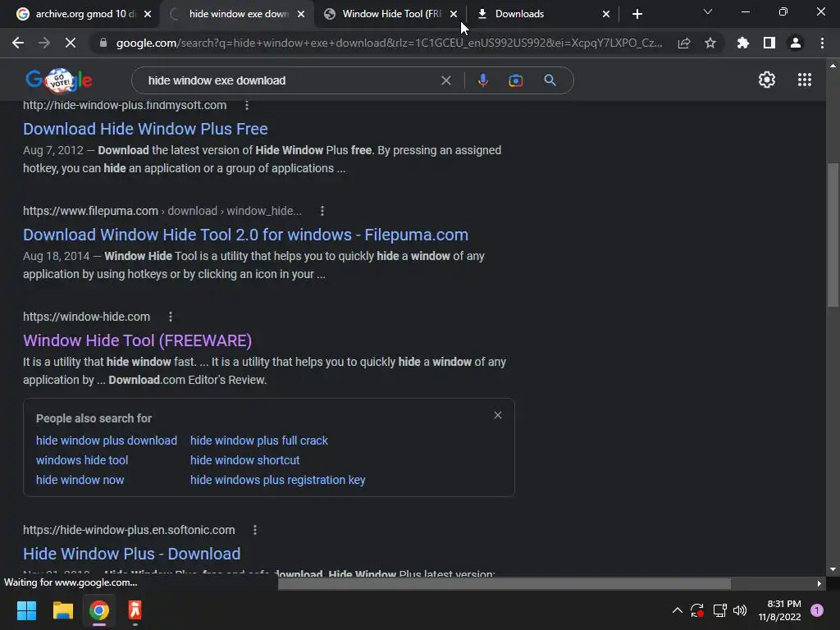Show hidden system tray icons

coord(677,610)
